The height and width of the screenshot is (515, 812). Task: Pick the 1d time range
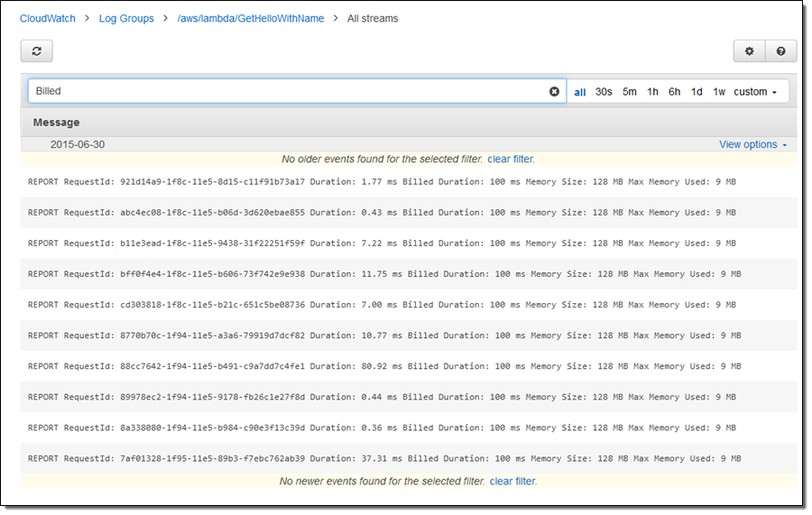[697, 92]
